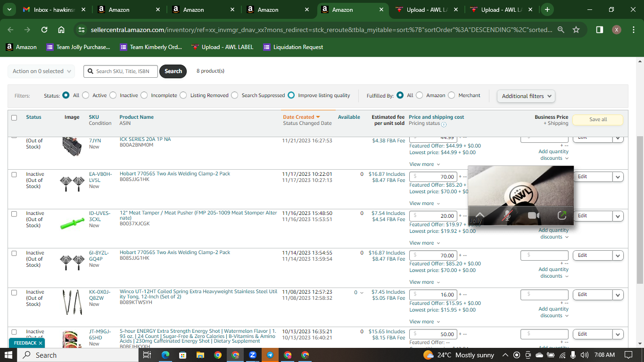Screen dimensions: 644x362
Task: View site information for sellercentral.amazon.com
Action: click(x=82, y=30)
